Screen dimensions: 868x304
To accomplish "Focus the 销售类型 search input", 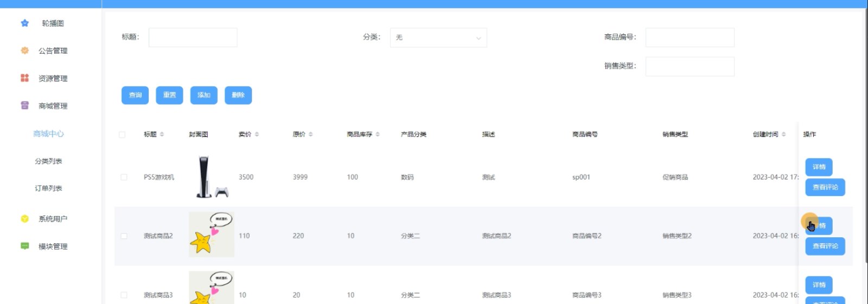I will pos(690,66).
